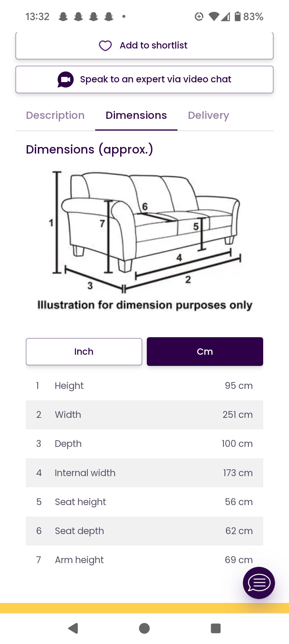289x644 pixels.
Task: Tap the Internal width row
Action: click(x=144, y=473)
